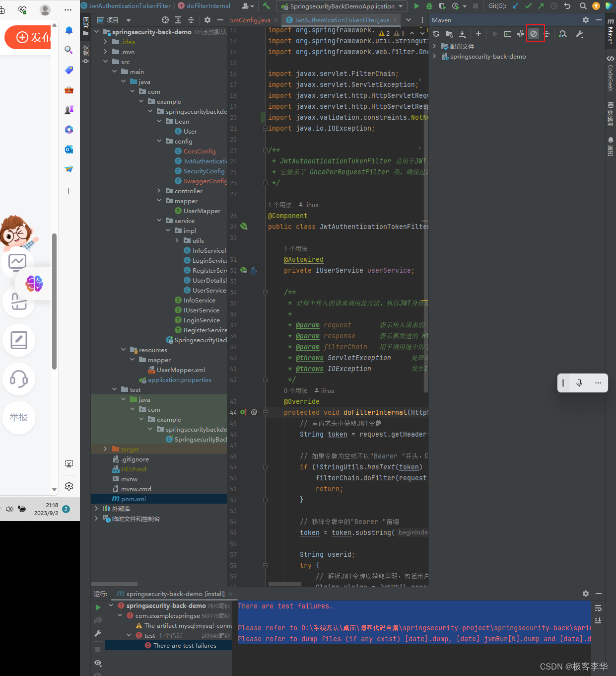The image size is (616, 676).
Task: Click Git push arrow icon
Action: (541, 6)
